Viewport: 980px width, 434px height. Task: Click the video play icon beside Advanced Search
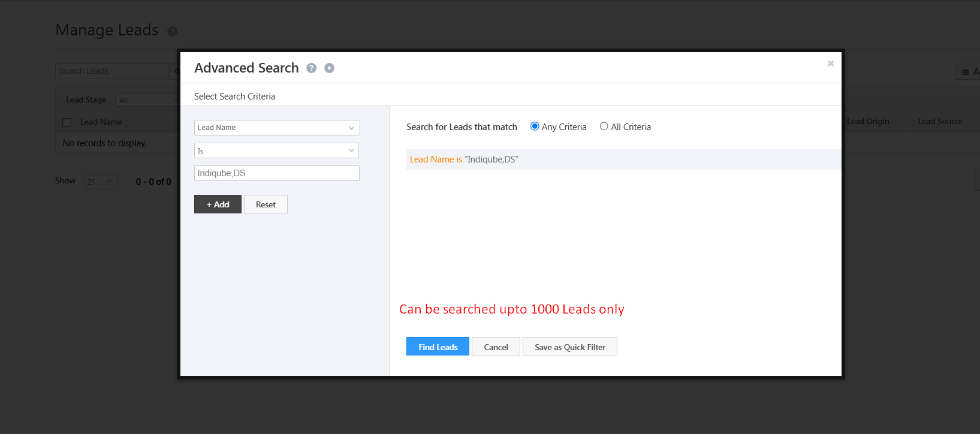pos(329,68)
